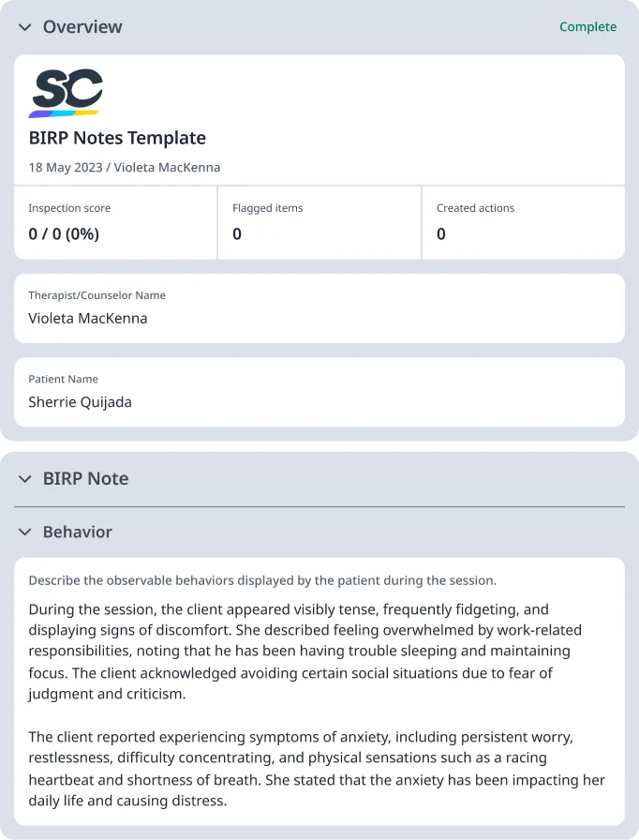Click the Behavior section header label

pyautogui.click(x=77, y=532)
